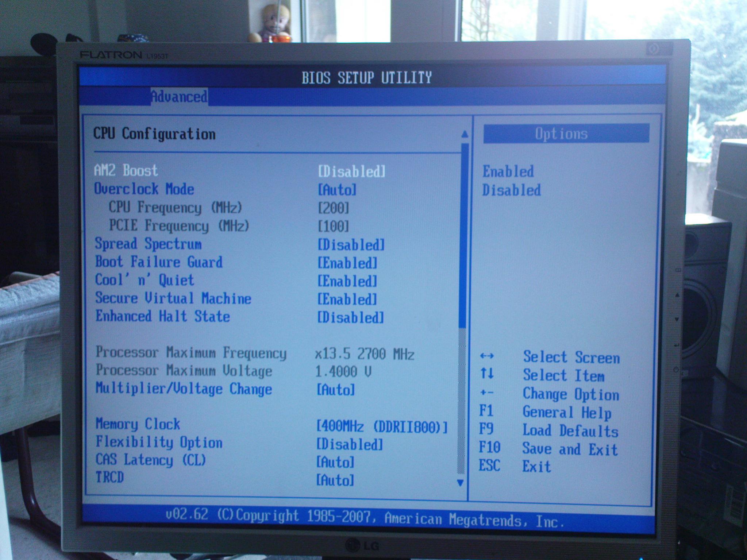Click the monitor's down arrow side button
This screenshot has height=560, width=747.
coord(677,319)
